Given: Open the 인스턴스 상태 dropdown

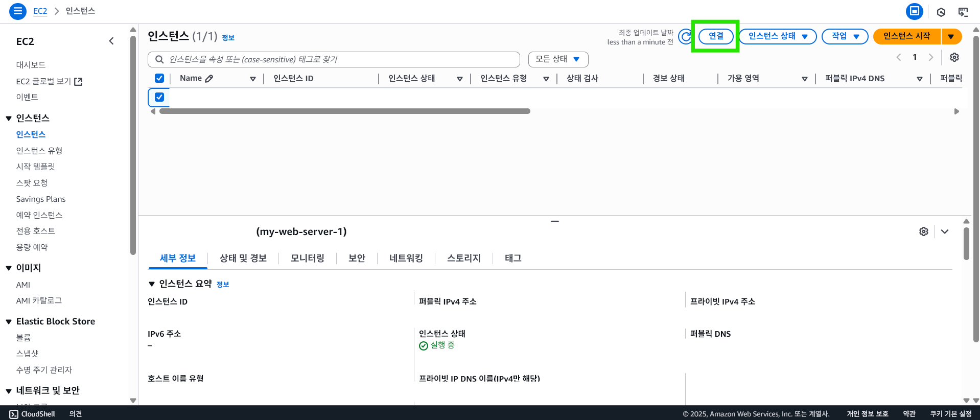Looking at the screenshot, I should (x=778, y=36).
